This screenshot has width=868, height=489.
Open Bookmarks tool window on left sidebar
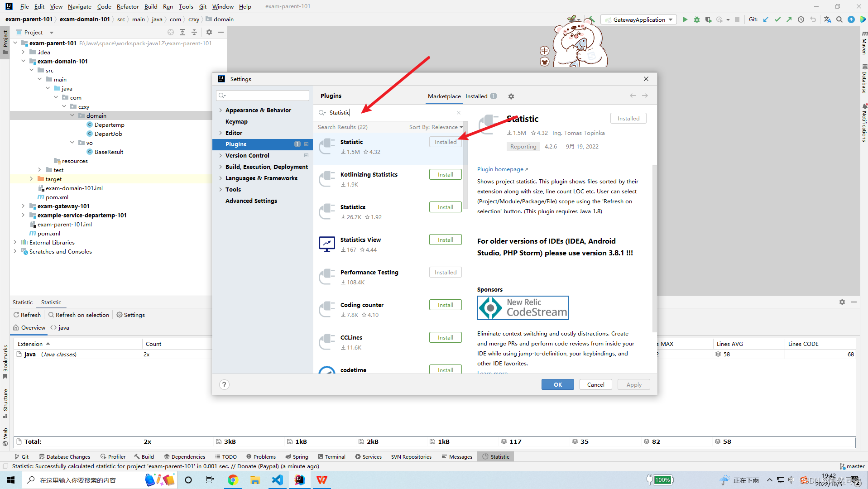point(5,362)
